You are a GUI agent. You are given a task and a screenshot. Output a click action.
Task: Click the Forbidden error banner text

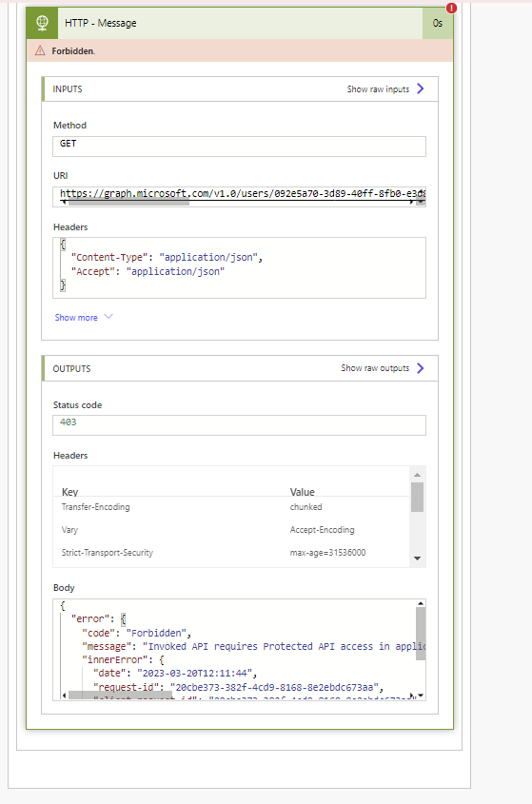pos(73,50)
